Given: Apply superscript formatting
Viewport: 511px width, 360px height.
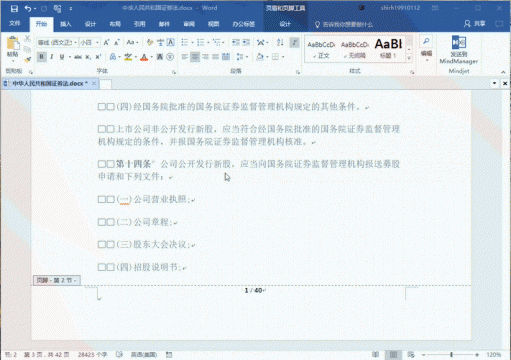Looking at the screenshot, I should tap(98, 57).
